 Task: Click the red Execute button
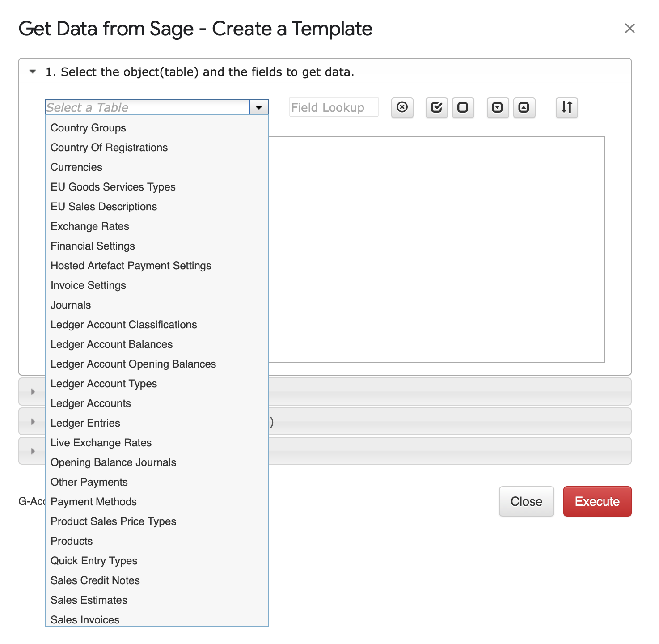point(597,501)
